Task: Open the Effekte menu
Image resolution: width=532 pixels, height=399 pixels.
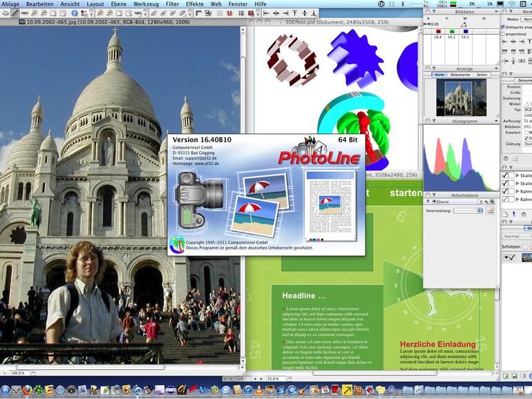Action: click(195, 3)
